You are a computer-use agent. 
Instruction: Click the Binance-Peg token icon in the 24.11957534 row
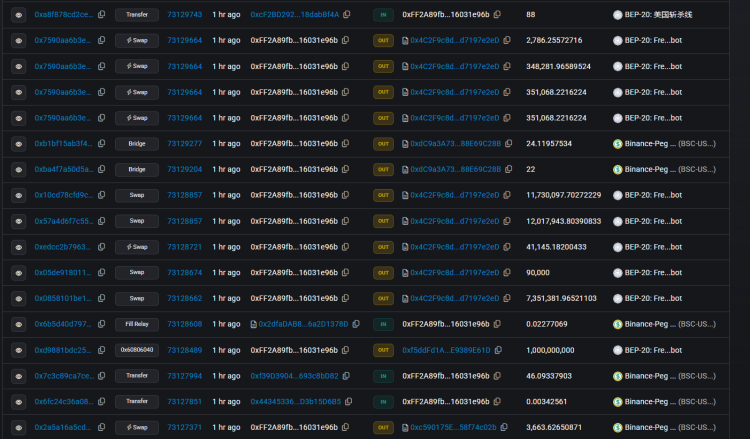point(617,143)
